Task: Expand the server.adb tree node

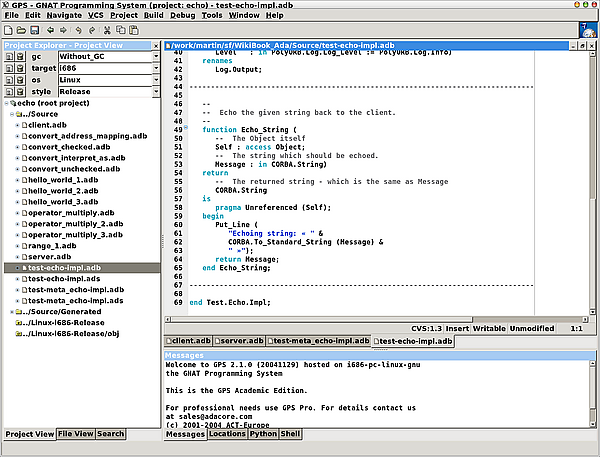Action: click(x=17, y=257)
